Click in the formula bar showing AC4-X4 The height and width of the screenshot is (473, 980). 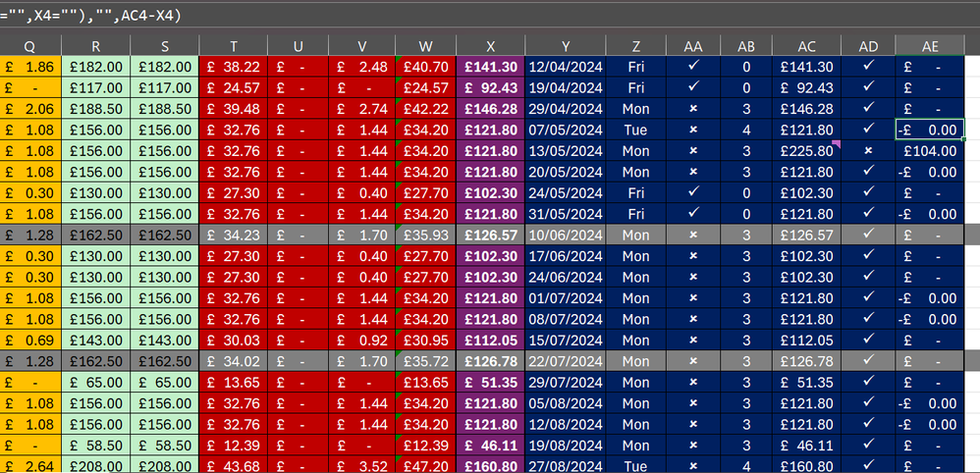[x=490, y=16]
